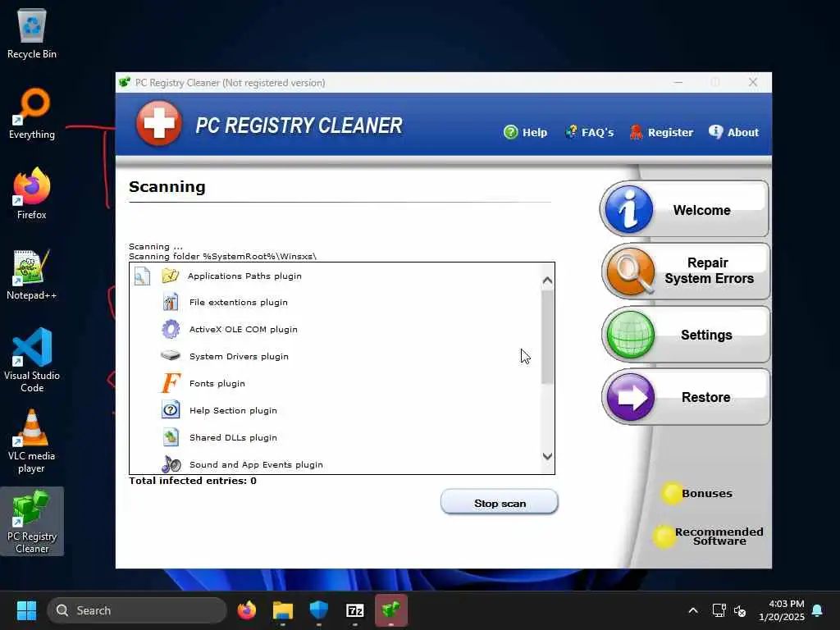
Task: Click the Register link in header
Action: (x=661, y=132)
